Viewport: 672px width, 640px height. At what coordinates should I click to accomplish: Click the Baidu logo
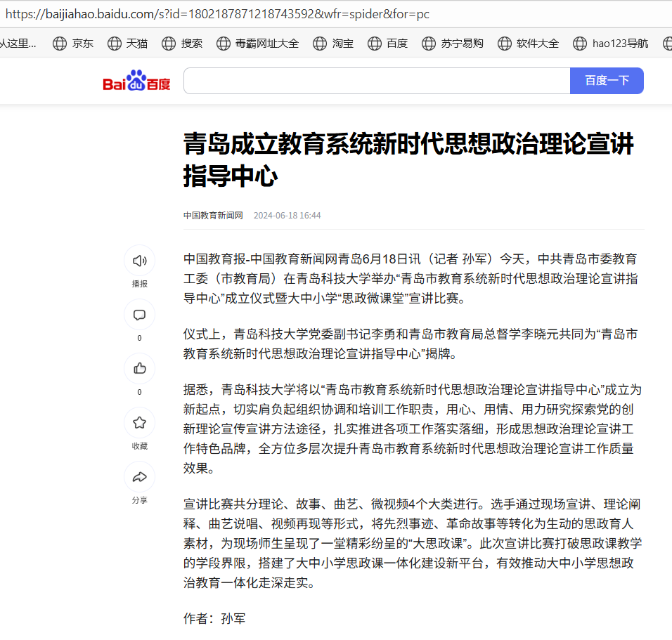(136, 81)
